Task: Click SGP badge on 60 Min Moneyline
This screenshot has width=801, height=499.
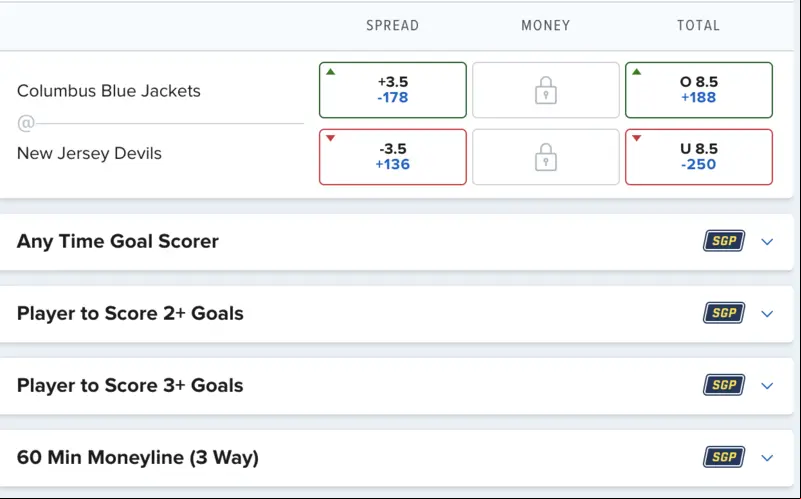Action: coord(724,457)
